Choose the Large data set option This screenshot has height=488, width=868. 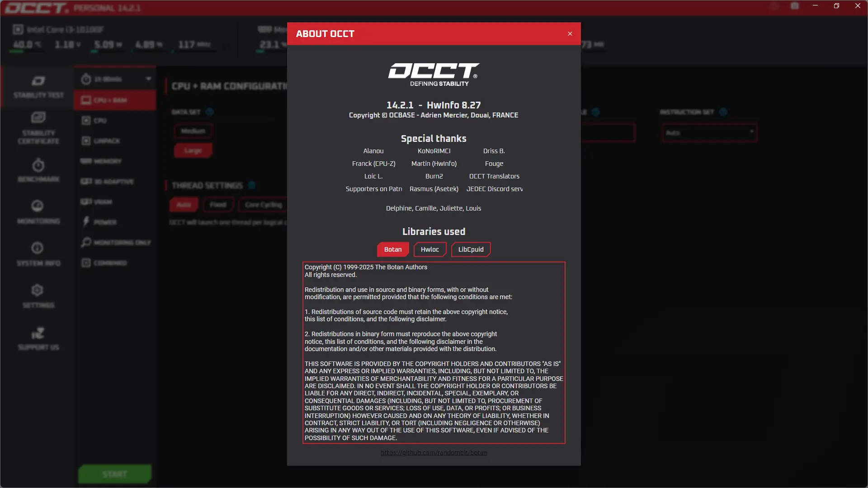[x=193, y=150]
